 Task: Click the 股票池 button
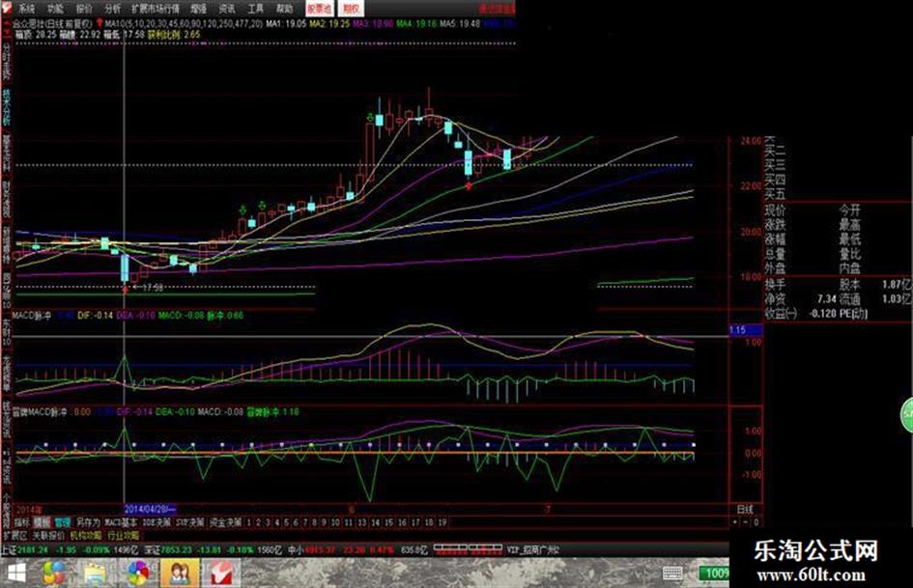[320, 8]
